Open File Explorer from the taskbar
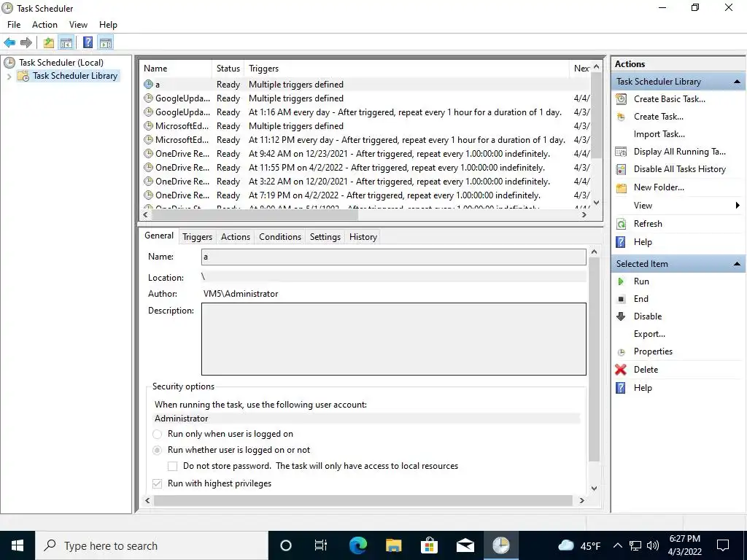747x560 pixels. pos(393,545)
